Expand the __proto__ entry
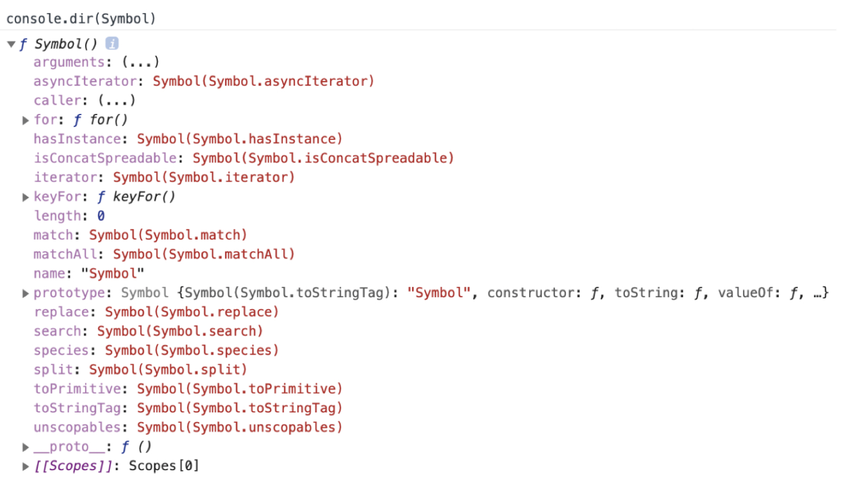This screenshot has height=485, width=868. point(25,447)
